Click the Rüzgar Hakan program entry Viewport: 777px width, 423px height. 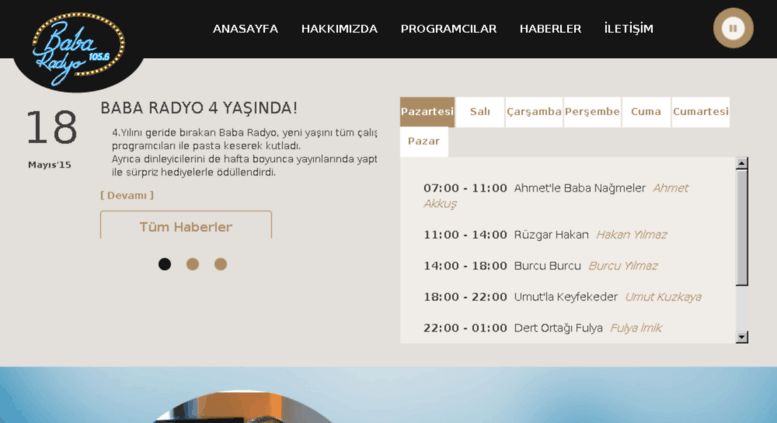(552, 235)
